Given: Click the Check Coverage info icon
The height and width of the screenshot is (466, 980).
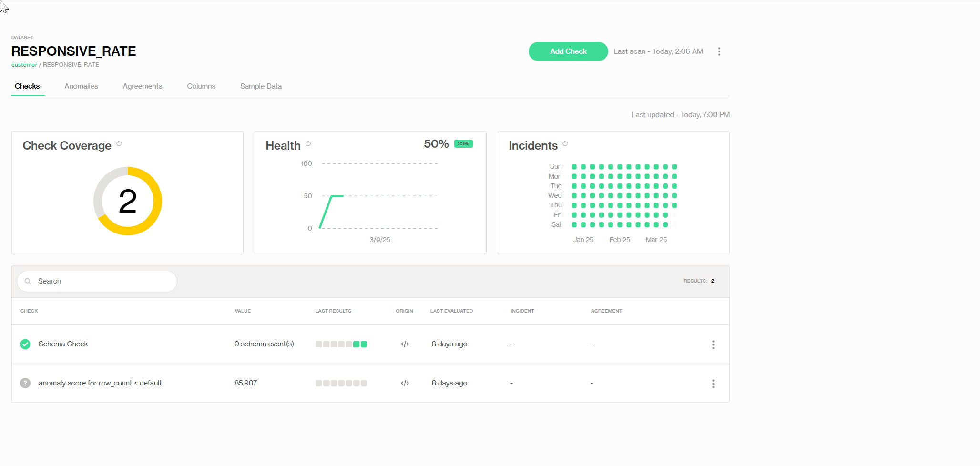Looking at the screenshot, I should tap(119, 143).
